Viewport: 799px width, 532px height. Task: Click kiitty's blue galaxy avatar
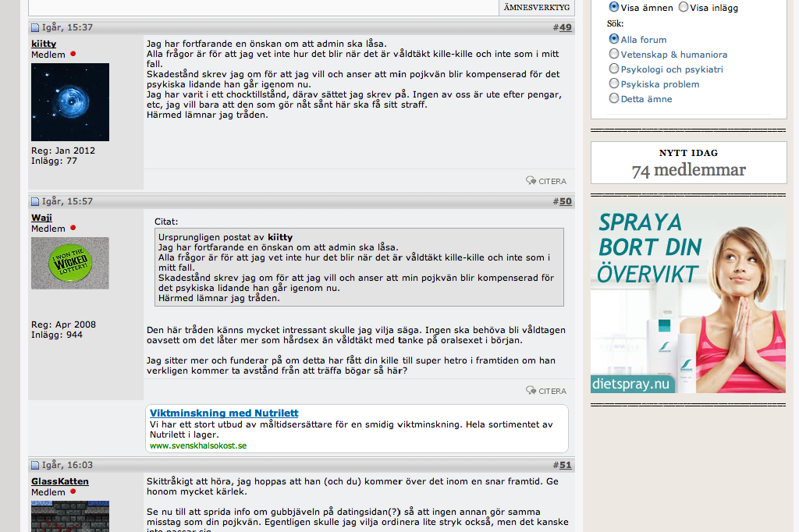click(70, 102)
